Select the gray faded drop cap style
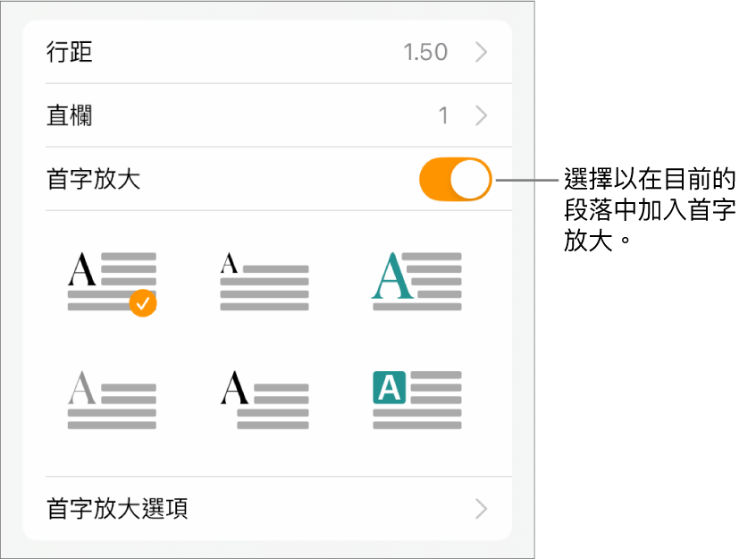Screen dimensions: 756x559 112,400
